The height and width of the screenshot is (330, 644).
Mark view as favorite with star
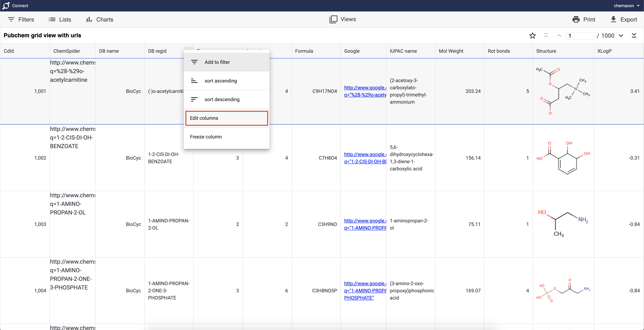pos(532,36)
